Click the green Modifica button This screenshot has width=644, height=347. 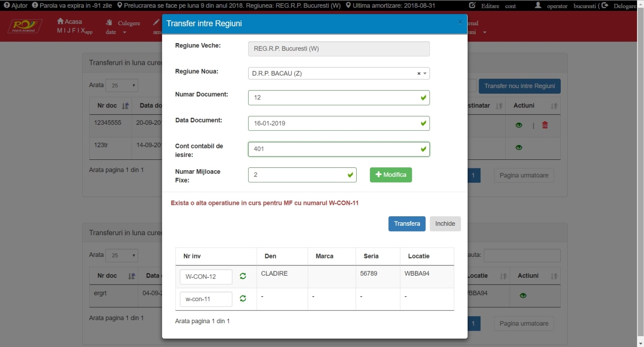(x=390, y=175)
